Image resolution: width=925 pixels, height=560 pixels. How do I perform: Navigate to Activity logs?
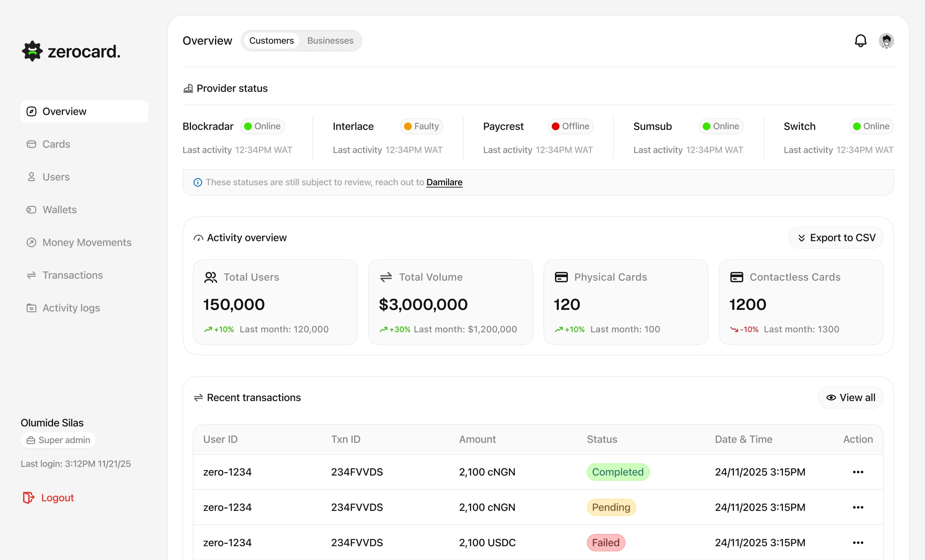pyautogui.click(x=71, y=308)
